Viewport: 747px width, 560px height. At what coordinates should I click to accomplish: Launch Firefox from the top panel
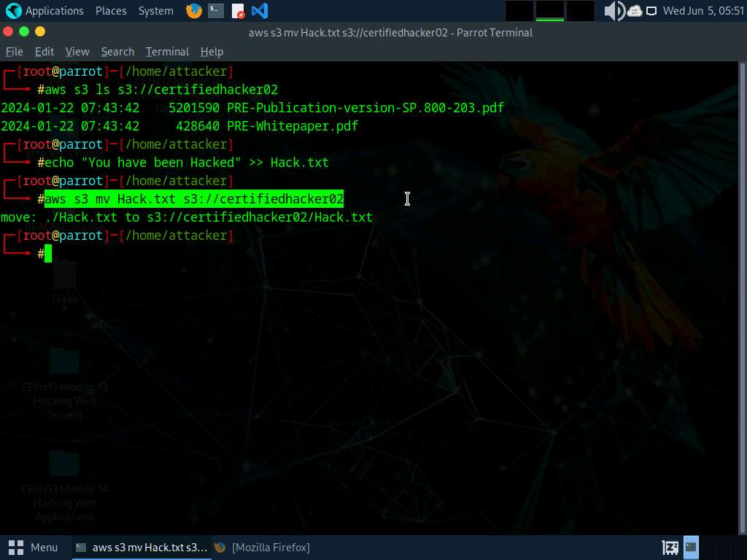pos(193,11)
